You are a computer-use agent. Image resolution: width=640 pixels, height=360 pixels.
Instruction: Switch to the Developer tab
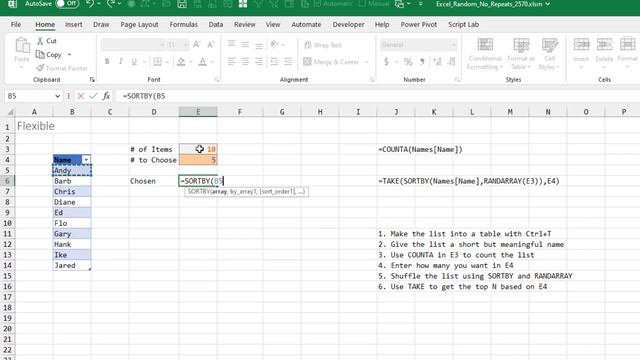(349, 24)
